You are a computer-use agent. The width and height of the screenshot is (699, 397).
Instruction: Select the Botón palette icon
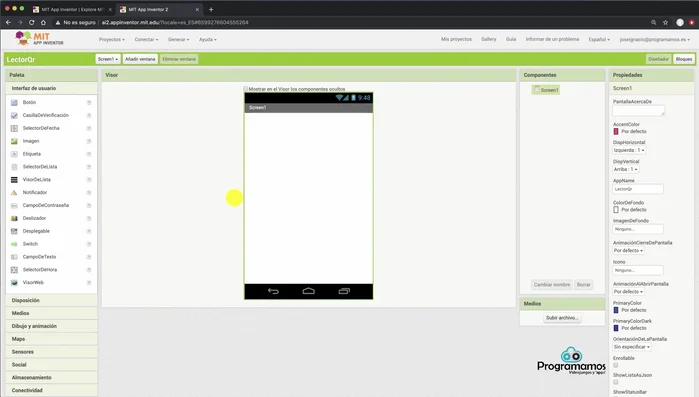(x=14, y=102)
